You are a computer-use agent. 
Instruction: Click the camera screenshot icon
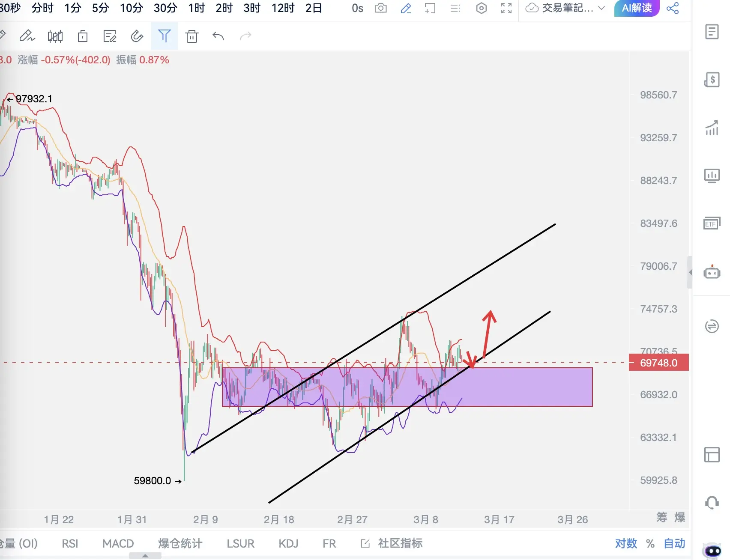[380, 8]
